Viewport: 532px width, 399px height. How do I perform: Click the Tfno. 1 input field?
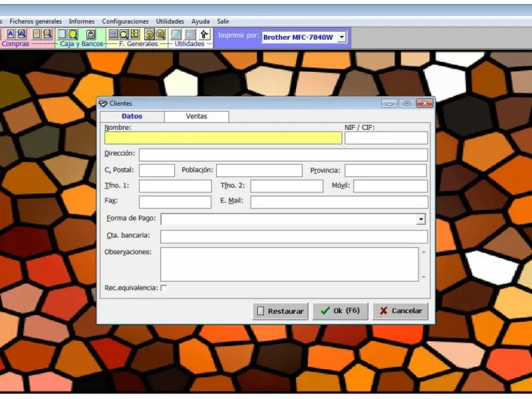[176, 186]
